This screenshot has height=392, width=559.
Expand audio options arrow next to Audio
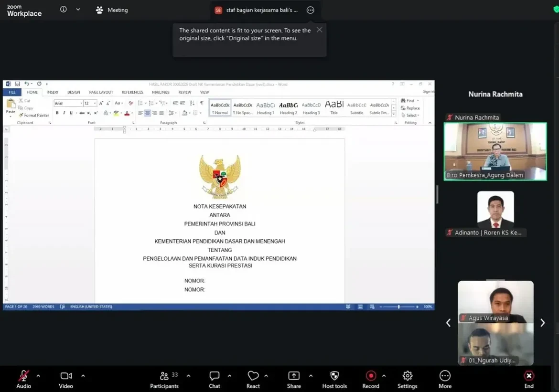[38, 376]
